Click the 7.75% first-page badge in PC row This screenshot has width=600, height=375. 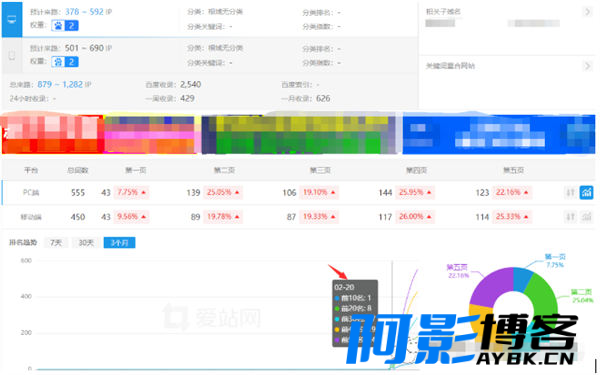[132, 192]
